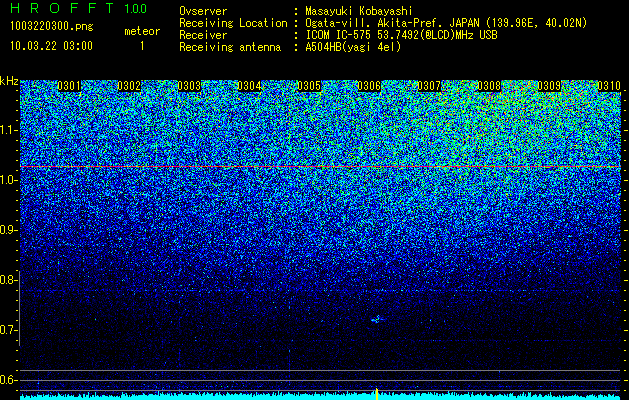Screen dimensions: 629x400
Task: Click the 0308 time marker
Action: tap(489, 86)
